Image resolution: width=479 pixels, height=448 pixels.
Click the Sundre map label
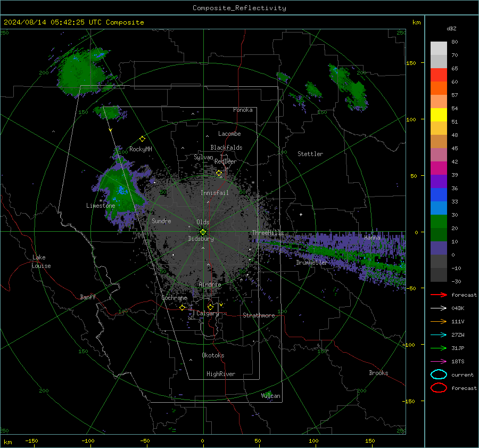coord(161,221)
